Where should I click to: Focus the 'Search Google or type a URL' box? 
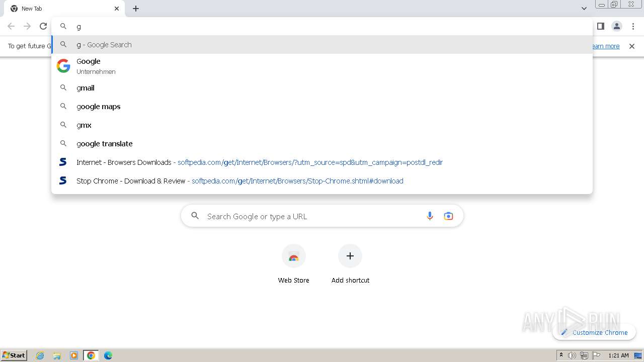pos(322,216)
